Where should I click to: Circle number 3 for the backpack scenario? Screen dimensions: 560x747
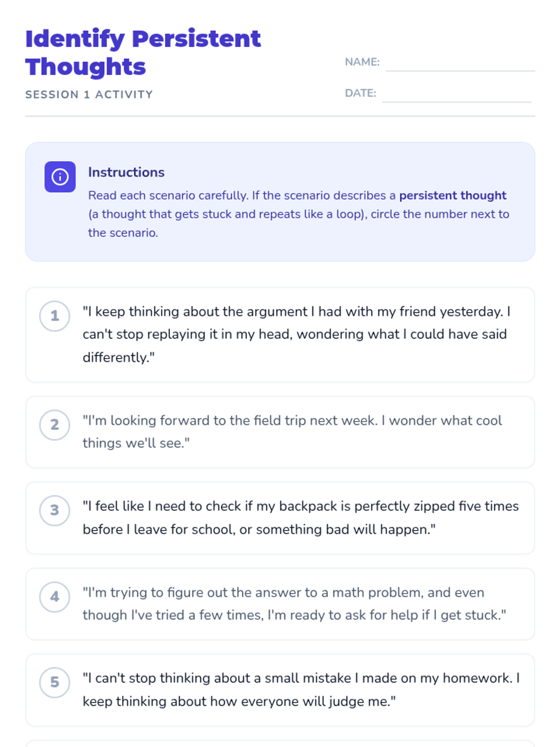point(55,511)
